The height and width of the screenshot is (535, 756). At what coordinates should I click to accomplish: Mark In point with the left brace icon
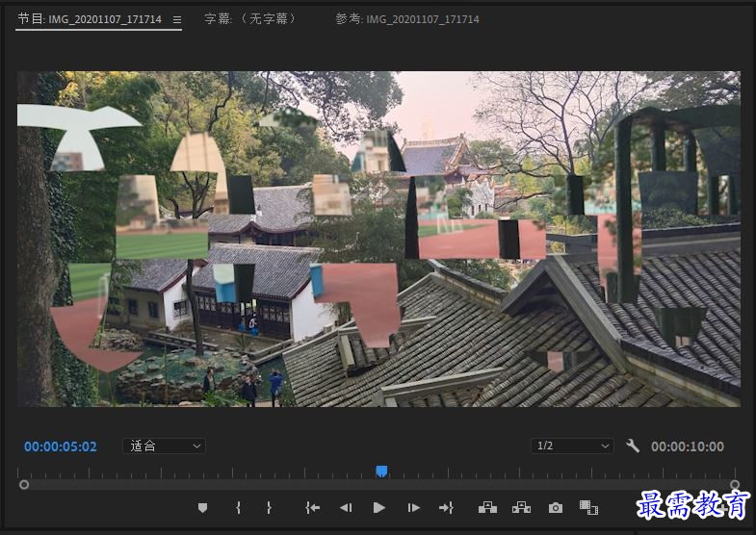point(238,507)
